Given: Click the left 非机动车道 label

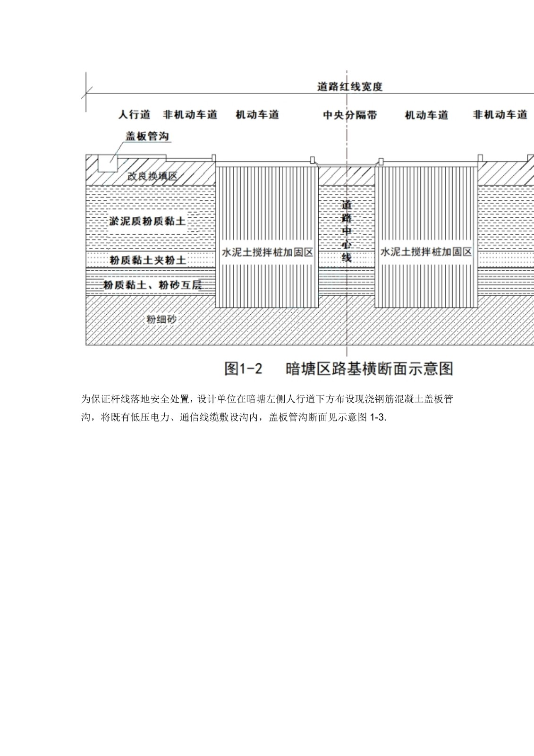Looking at the screenshot, I should click(x=190, y=115).
